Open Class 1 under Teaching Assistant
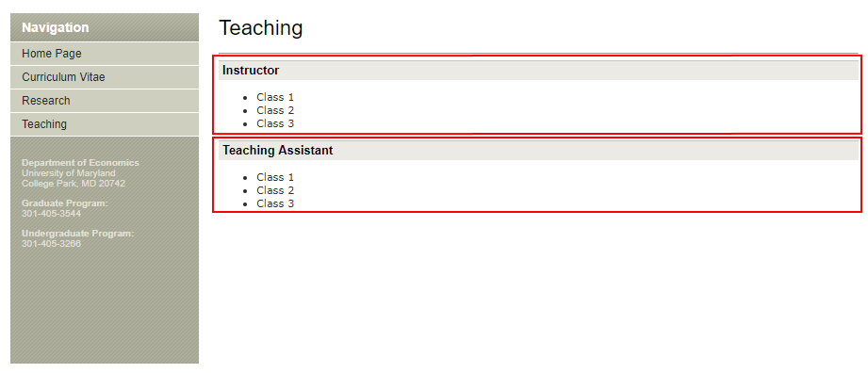This screenshot has width=868, height=373. (275, 178)
